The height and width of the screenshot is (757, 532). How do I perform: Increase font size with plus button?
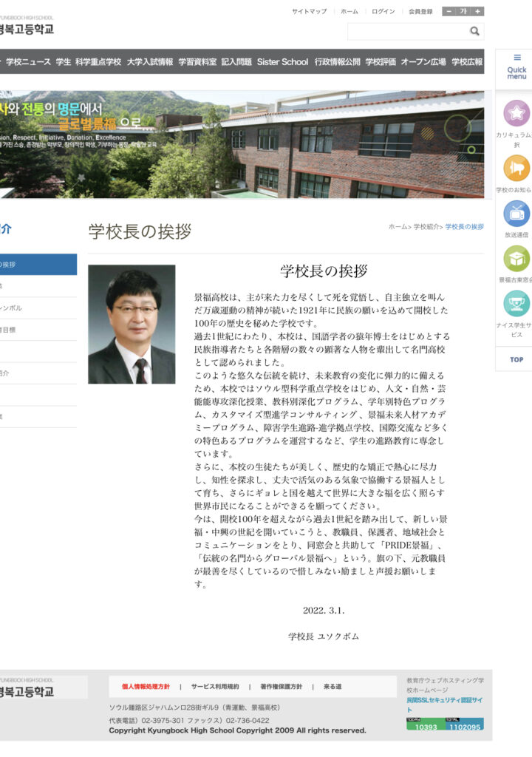point(477,11)
